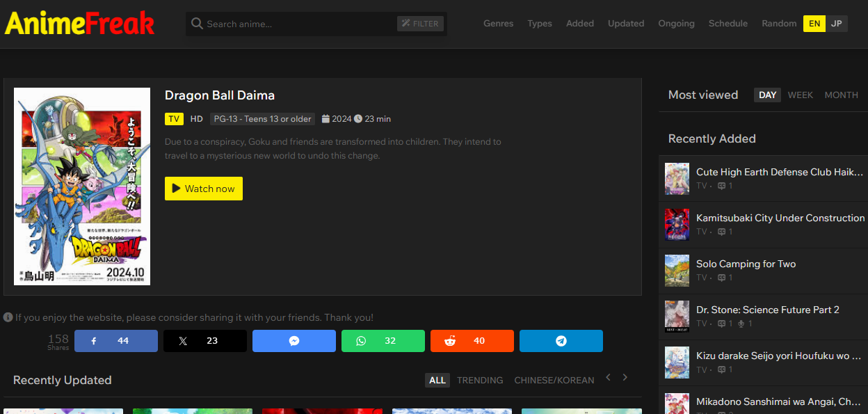Share on X (Twitter)
The image size is (868, 414).
pos(205,341)
